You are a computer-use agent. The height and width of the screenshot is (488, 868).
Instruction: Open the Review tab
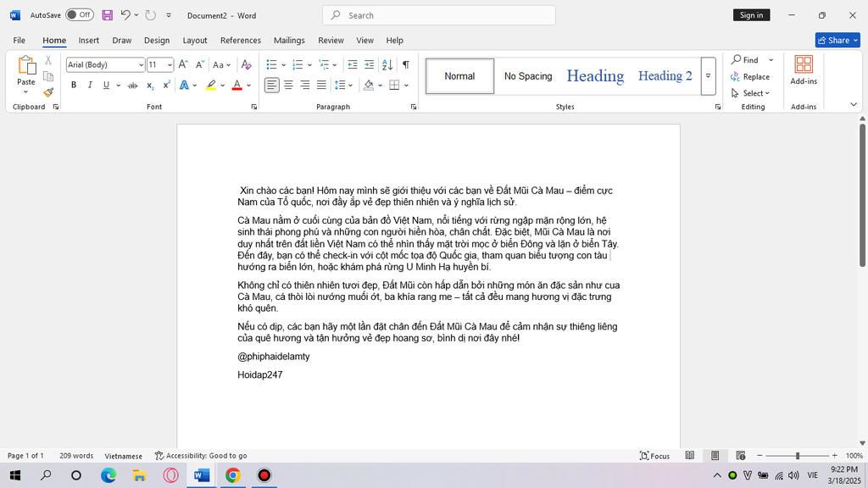coord(331,41)
